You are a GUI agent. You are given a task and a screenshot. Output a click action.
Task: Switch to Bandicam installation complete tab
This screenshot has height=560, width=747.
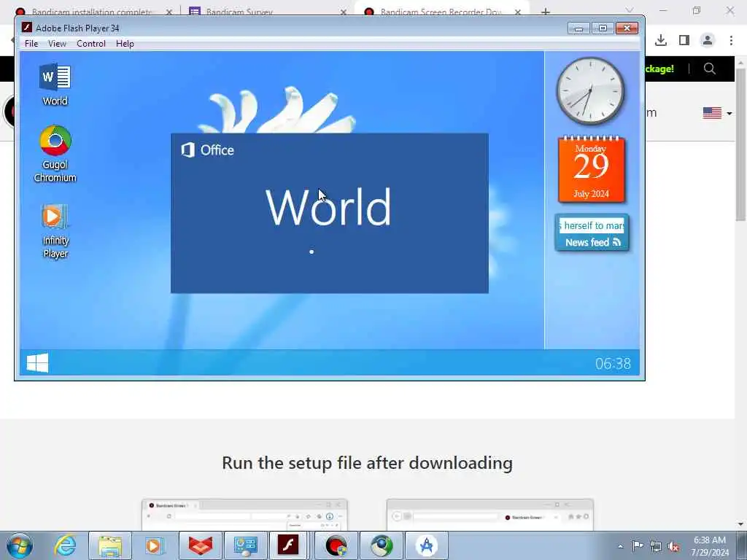pyautogui.click(x=90, y=12)
